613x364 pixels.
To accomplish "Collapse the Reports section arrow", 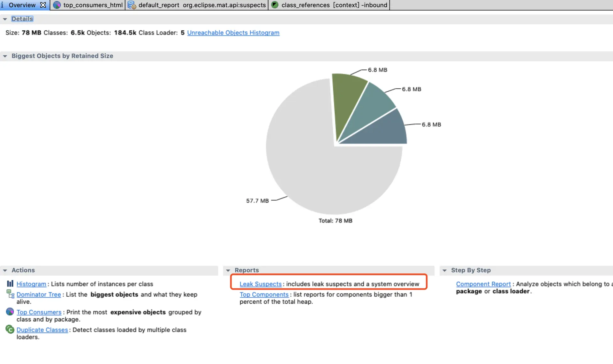I will pos(228,270).
